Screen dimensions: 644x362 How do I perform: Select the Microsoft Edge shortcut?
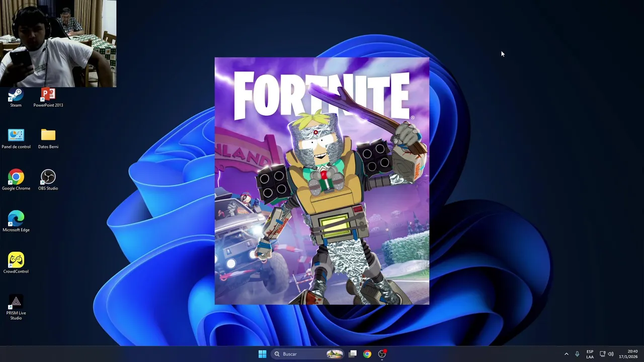16,222
